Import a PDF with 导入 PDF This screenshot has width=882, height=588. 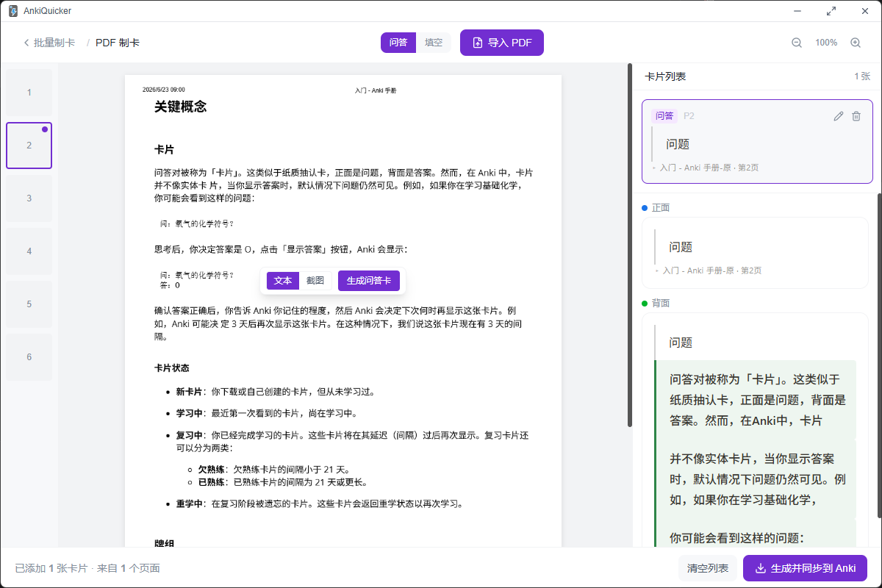click(x=502, y=43)
